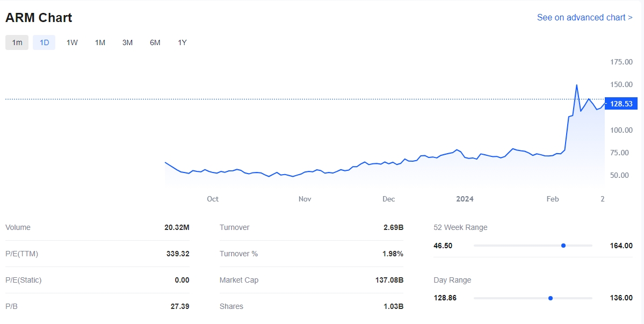Select the 1M chart interval

pyautogui.click(x=100, y=42)
